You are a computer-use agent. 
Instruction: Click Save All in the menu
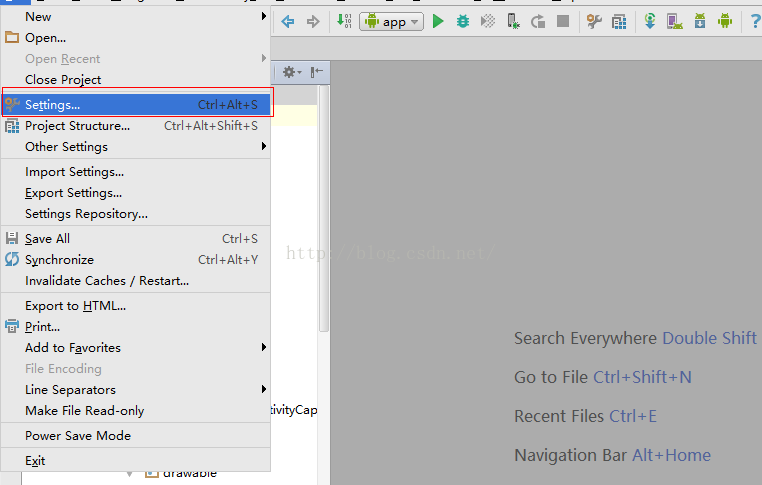[136, 239]
